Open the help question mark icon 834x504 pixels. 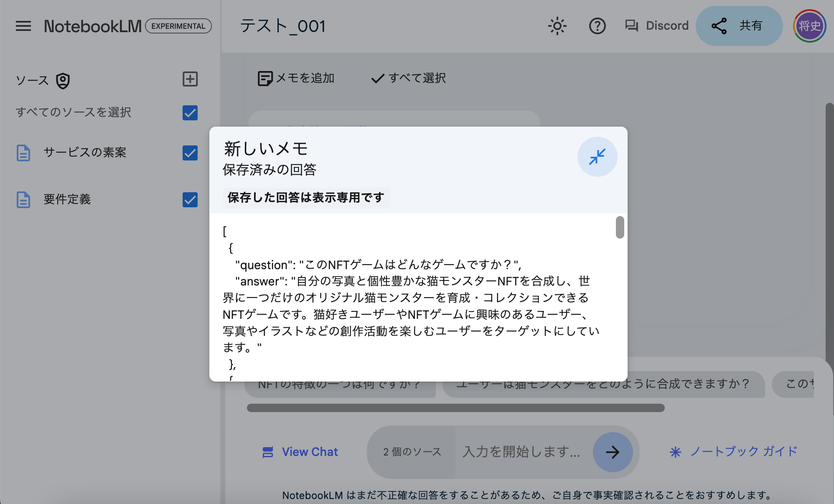pyautogui.click(x=598, y=26)
